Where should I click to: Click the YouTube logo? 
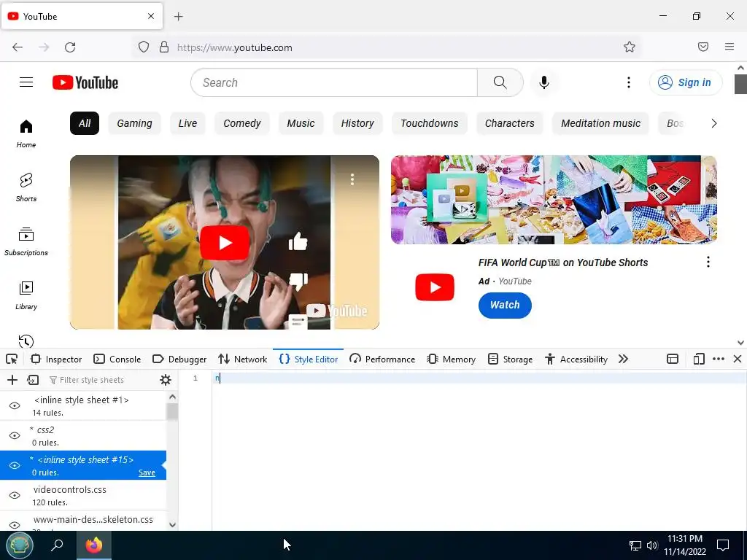[x=85, y=82]
